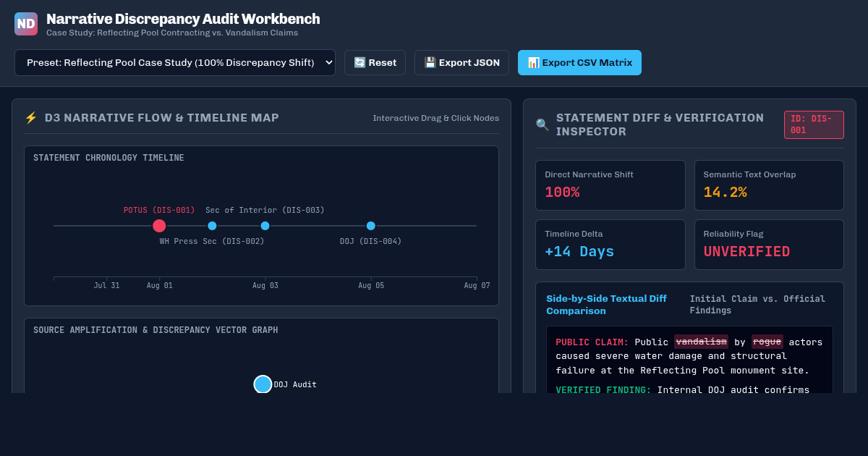Click the Statement Chronology Timeline title
This screenshot has width=868, height=456.
point(109,158)
